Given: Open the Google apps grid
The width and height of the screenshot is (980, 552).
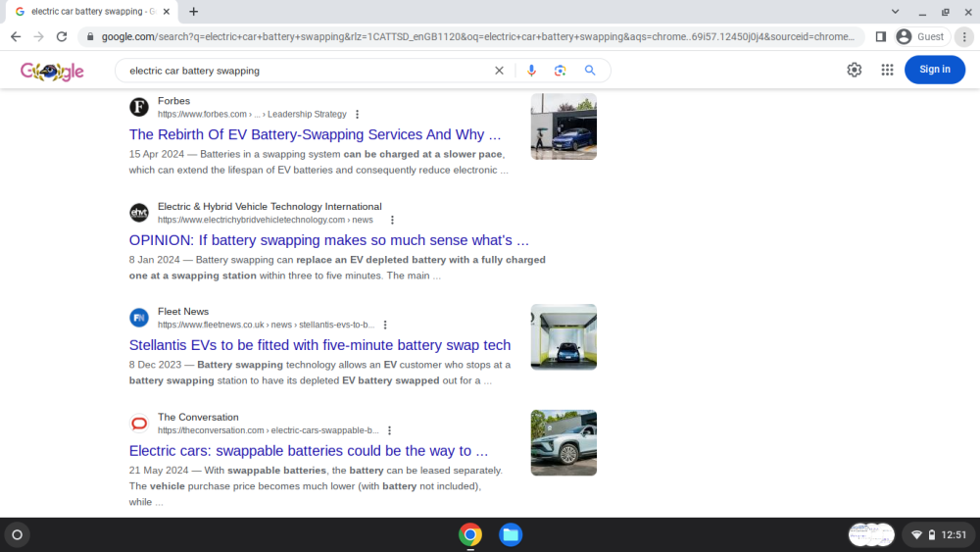Looking at the screenshot, I should tap(888, 70).
